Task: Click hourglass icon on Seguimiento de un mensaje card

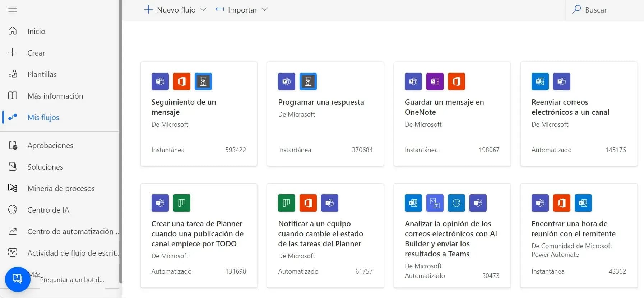Action: (203, 81)
